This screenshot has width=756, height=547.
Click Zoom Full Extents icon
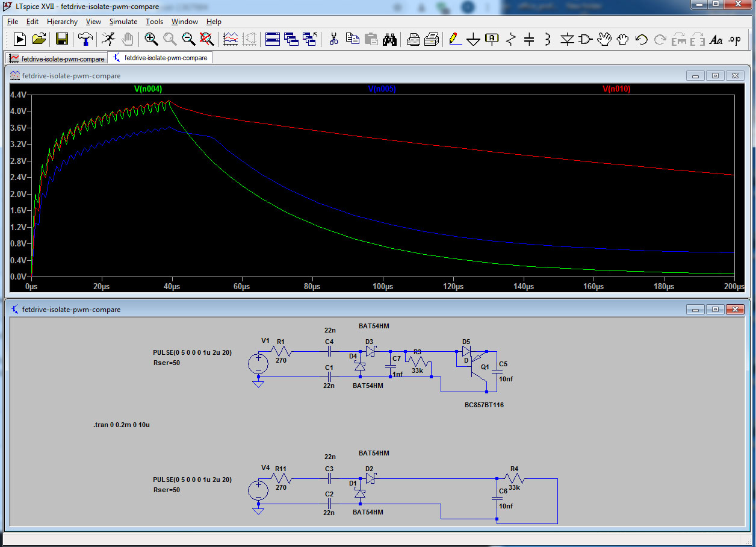pos(206,39)
